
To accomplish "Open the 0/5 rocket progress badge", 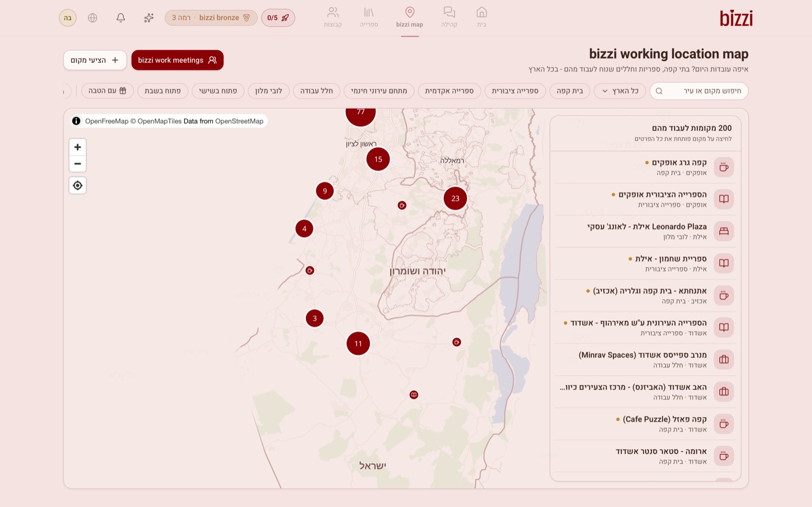I will coord(278,18).
